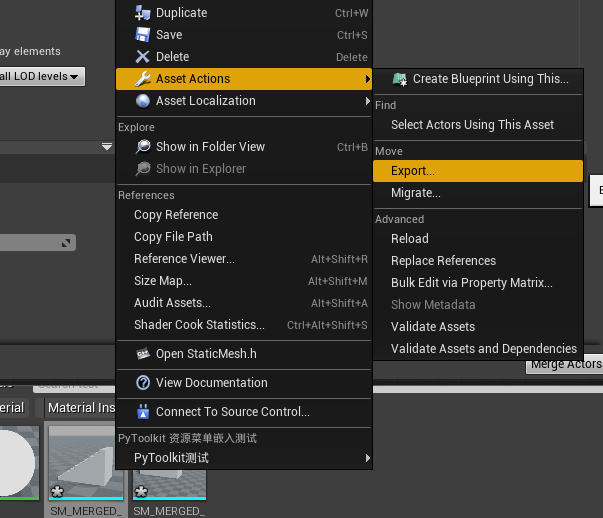
Task: Click the Duplicate icon in context menu
Action: (143, 13)
